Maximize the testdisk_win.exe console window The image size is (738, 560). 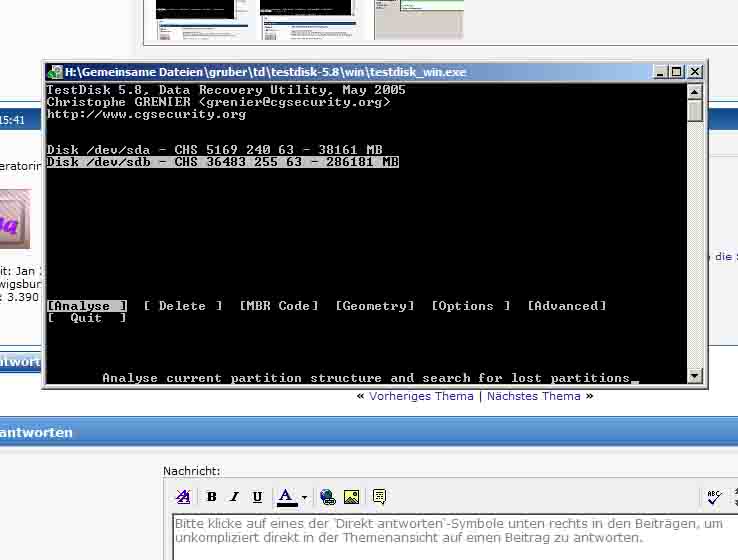[676, 72]
